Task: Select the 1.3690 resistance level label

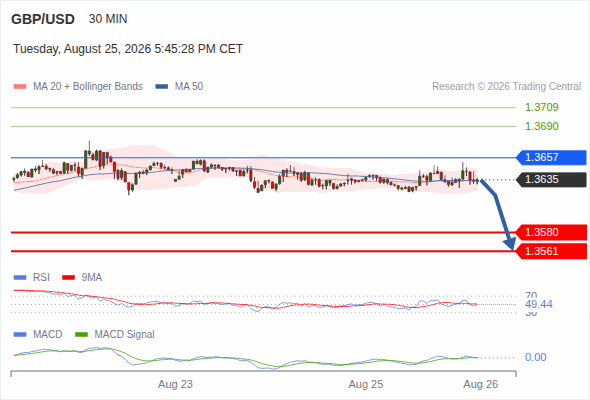Action: [541, 126]
